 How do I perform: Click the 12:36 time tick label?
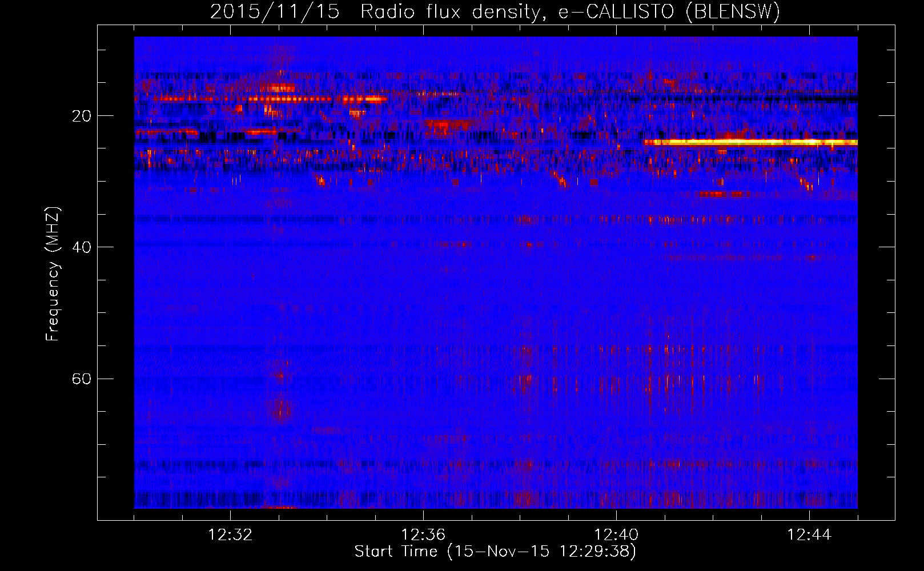pyautogui.click(x=423, y=535)
